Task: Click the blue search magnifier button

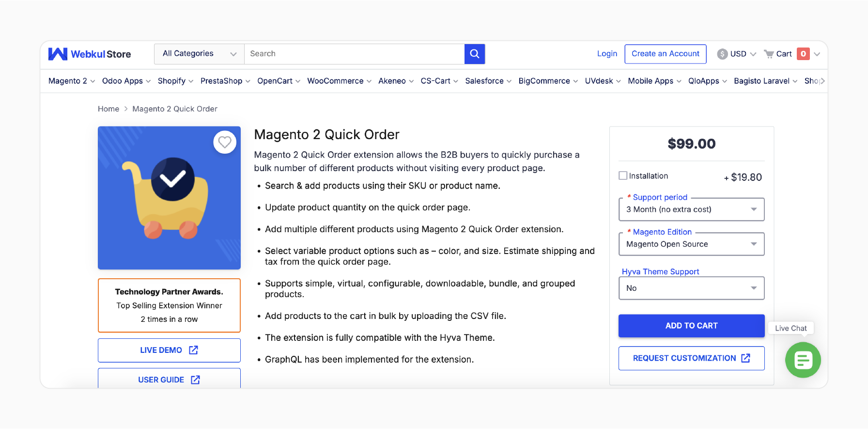Action: click(475, 54)
